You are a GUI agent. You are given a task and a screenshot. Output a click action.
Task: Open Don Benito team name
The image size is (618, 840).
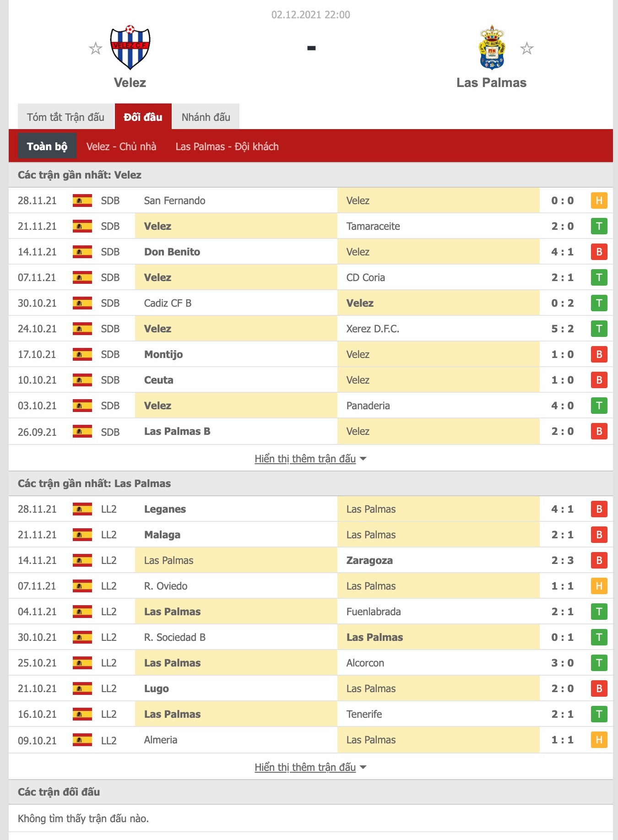click(x=172, y=252)
